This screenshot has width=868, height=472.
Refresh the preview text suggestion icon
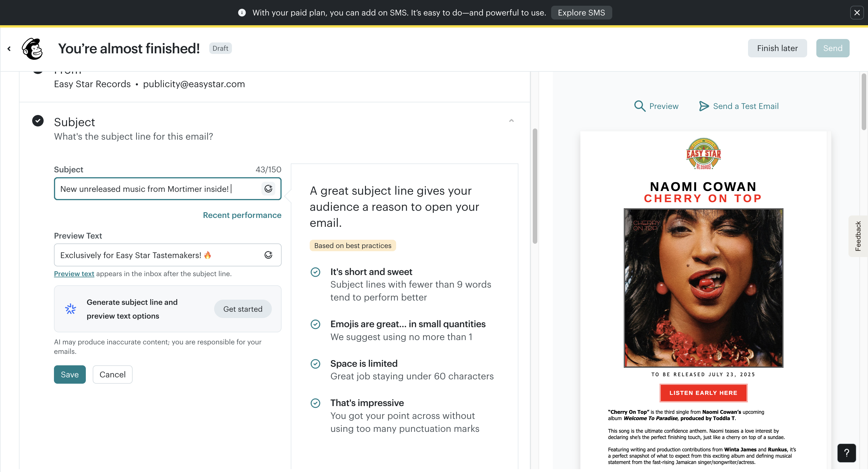pyautogui.click(x=268, y=255)
